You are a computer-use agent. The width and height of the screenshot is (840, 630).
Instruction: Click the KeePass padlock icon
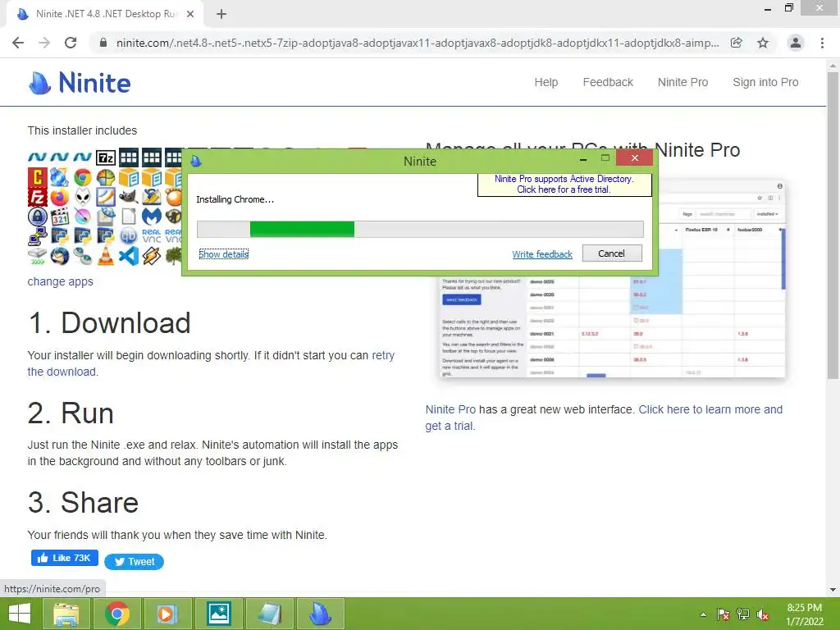[38, 217]
